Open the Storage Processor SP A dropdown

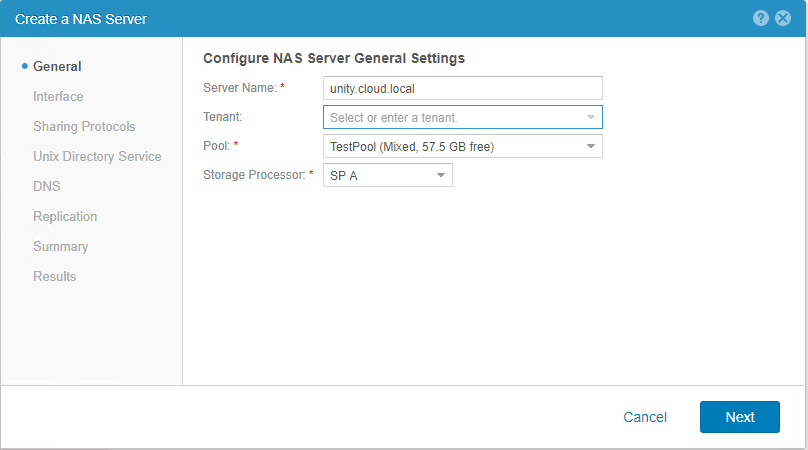pos(440,176)
